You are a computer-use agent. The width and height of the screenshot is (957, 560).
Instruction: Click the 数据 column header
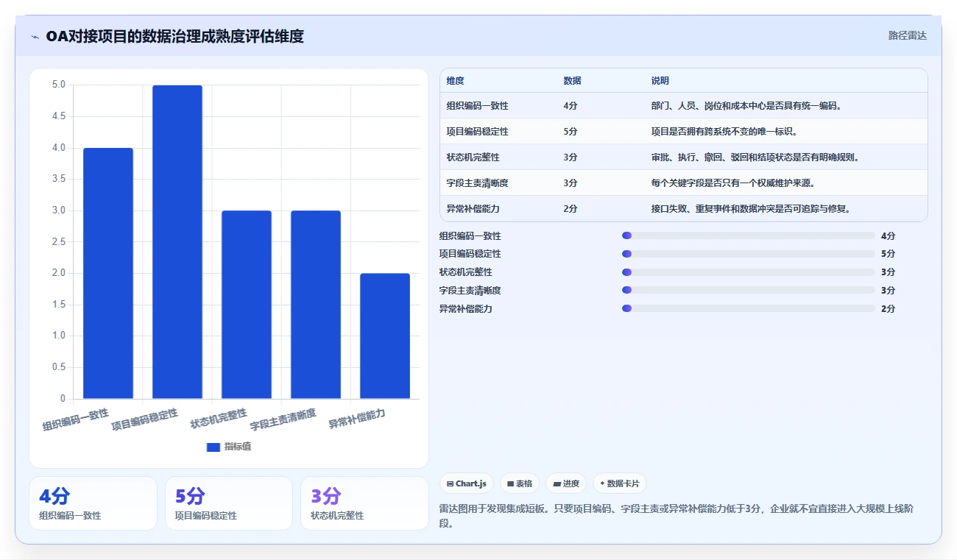click(573, 81)
